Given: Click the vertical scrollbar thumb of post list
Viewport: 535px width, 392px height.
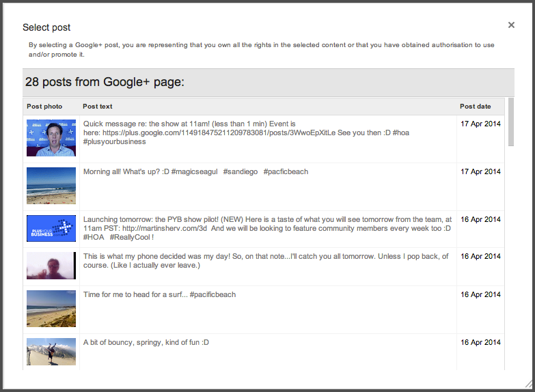Looking at the screenshot, I should (511, 122).
